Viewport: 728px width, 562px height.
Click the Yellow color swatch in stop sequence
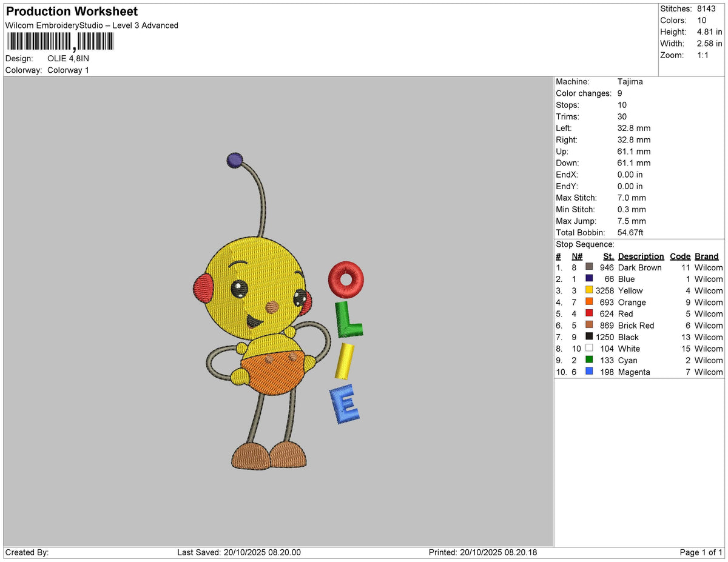[589, 290]
